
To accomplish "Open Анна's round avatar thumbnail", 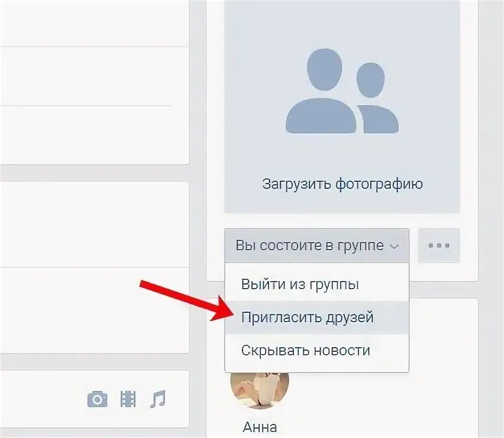I will 260,390.
